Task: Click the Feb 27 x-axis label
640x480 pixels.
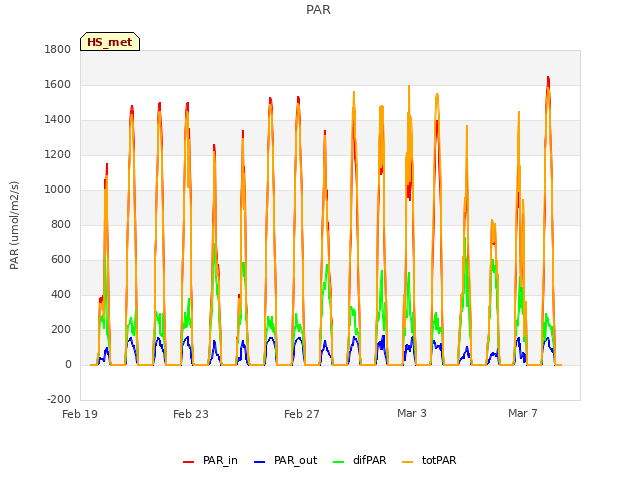Action: pyautogui.click(x=302, y=414)
